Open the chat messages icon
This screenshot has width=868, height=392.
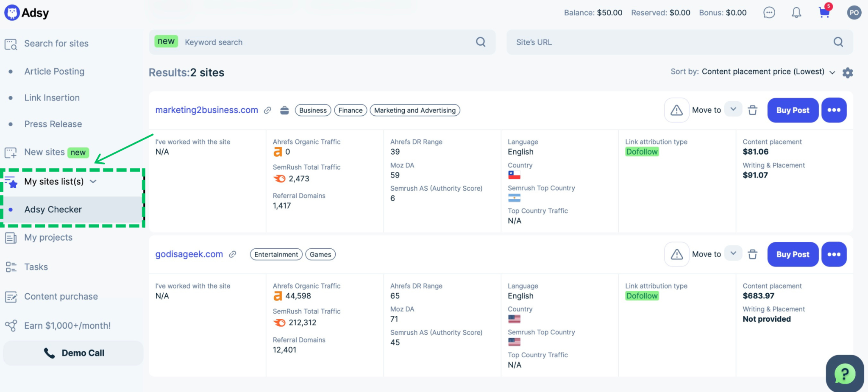[x=769, y=13]
